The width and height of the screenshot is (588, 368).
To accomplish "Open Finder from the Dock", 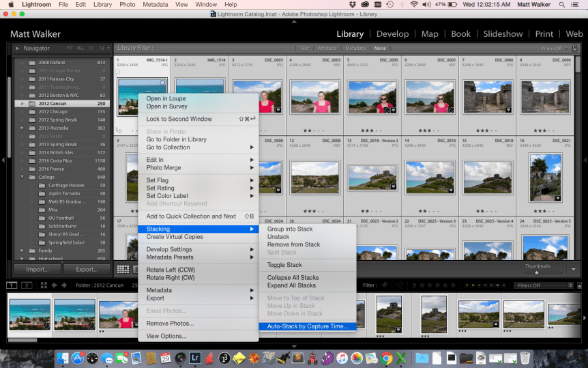I will [63, 358].
